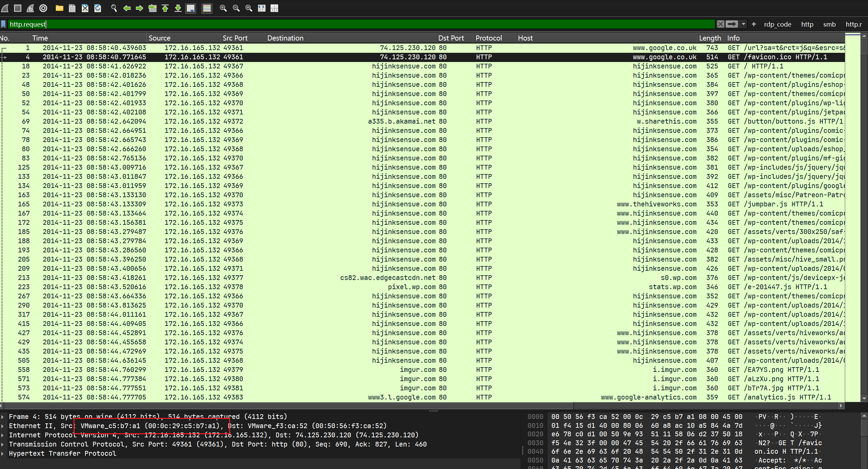Reset text to normal size

coord(249,8)
